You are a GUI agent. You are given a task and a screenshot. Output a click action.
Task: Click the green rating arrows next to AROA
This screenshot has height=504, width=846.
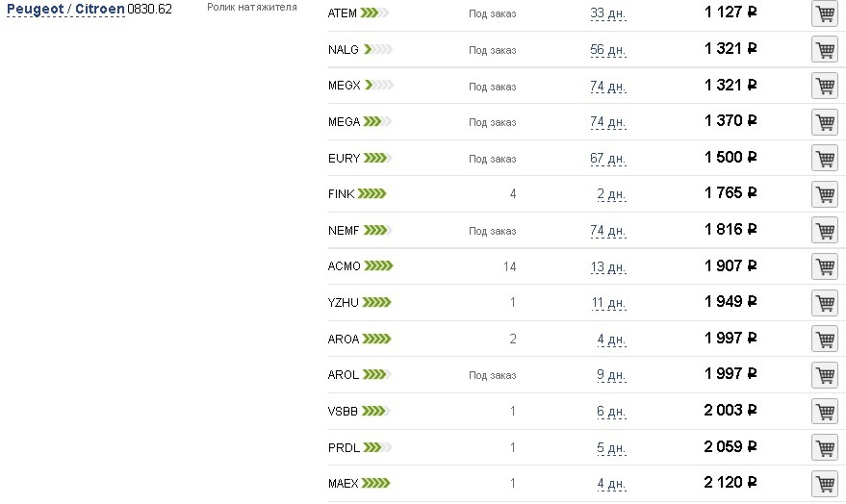(376, 340)
